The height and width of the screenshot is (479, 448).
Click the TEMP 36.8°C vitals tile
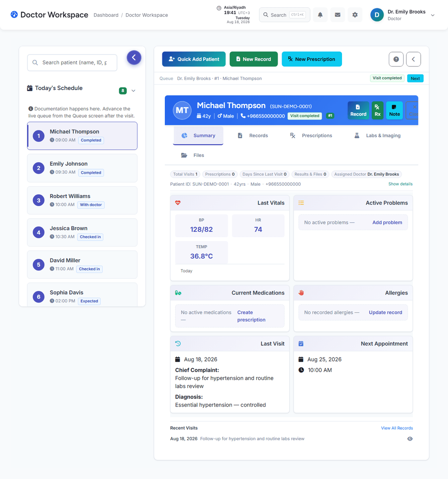(x=202, y=253)
